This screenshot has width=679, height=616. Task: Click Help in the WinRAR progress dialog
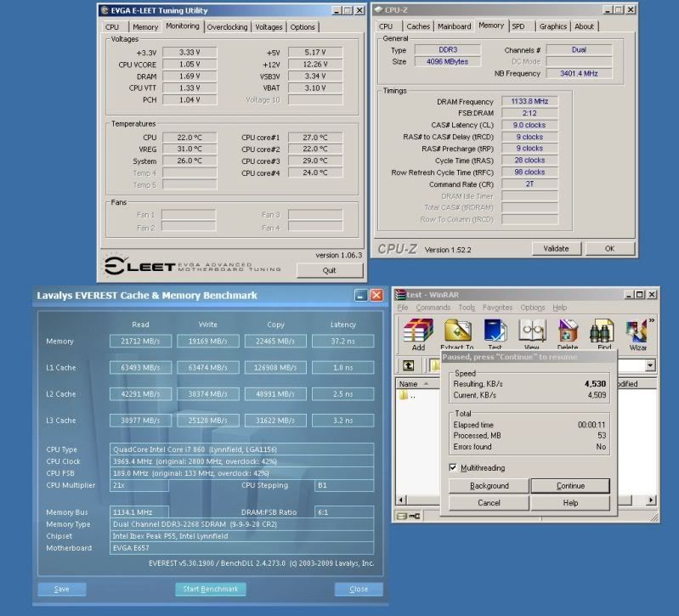570,503
